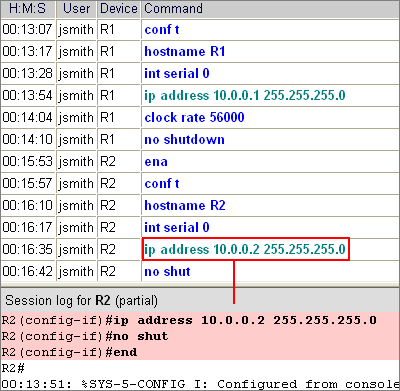Select timestamp 00:15:53

(27, 162)
